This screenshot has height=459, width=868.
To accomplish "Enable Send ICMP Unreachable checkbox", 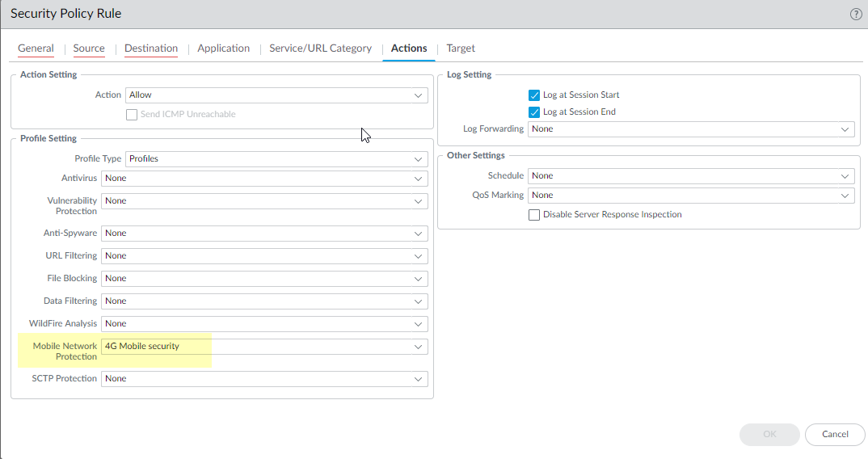I will [x=132, y=115].
